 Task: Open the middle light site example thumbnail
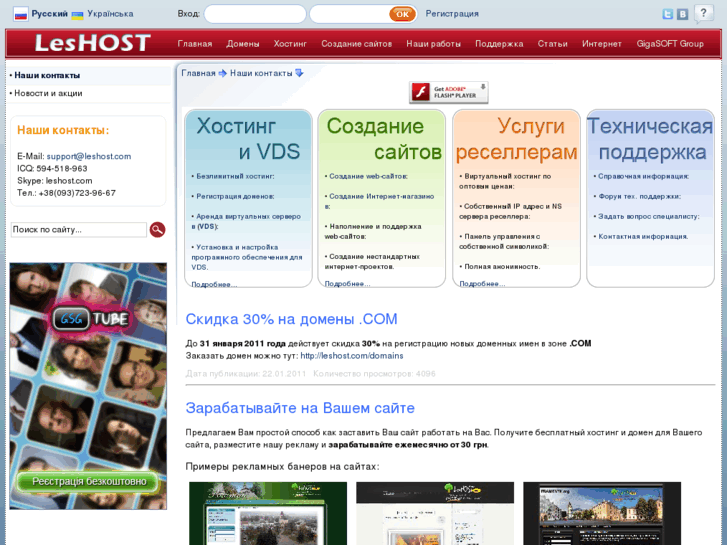click(x=435, y=513)
